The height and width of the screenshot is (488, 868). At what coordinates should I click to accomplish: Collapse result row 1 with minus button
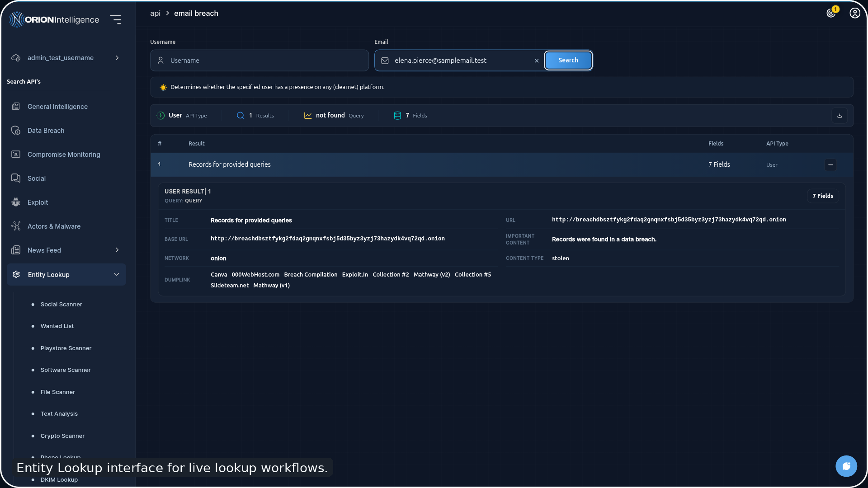click(x=830, y=165)
